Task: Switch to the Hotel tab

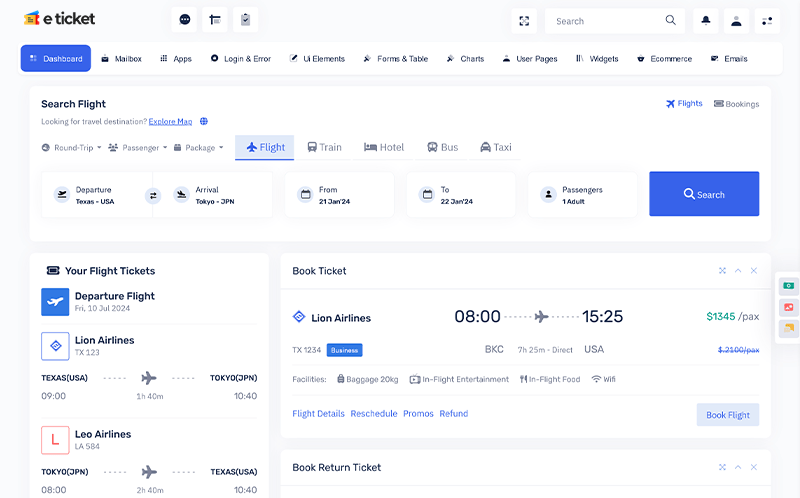Action: 383,147
